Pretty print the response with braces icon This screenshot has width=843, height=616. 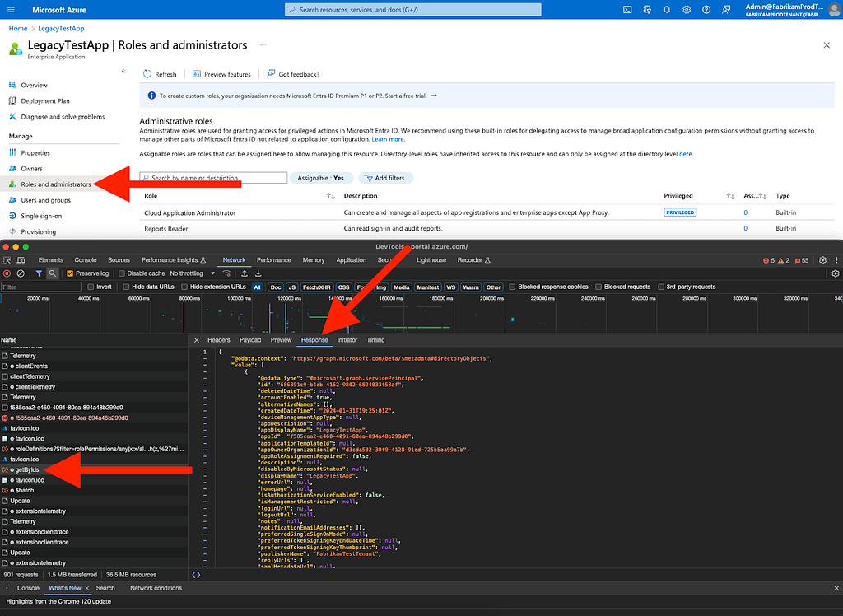[196, 575]
